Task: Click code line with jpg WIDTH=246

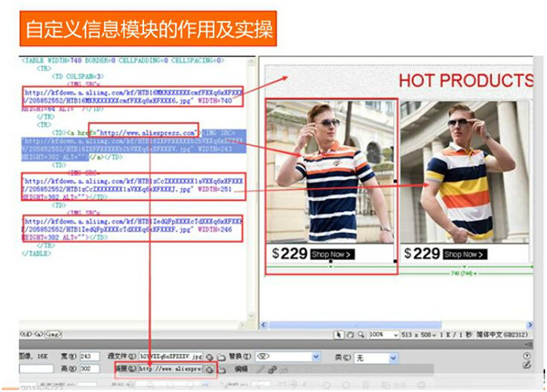Action: point(128,229)
